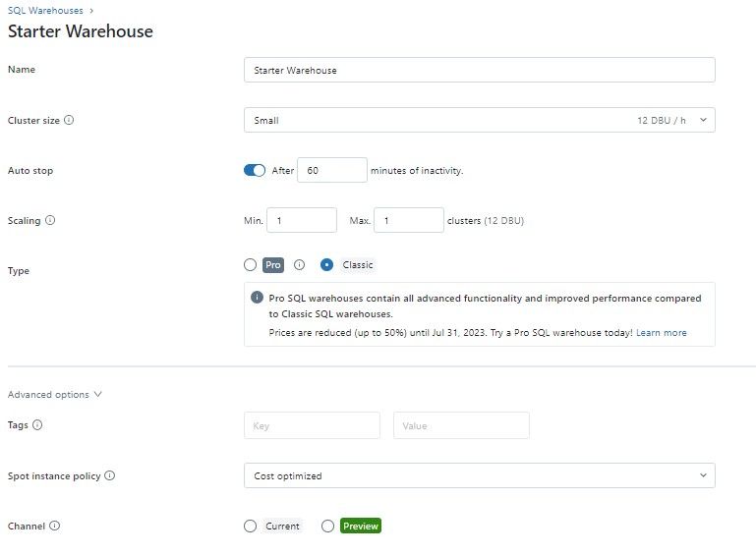Viewport: 756px width, 555px height.
Task: Click the tag Key input field
Action: (312, 425)
